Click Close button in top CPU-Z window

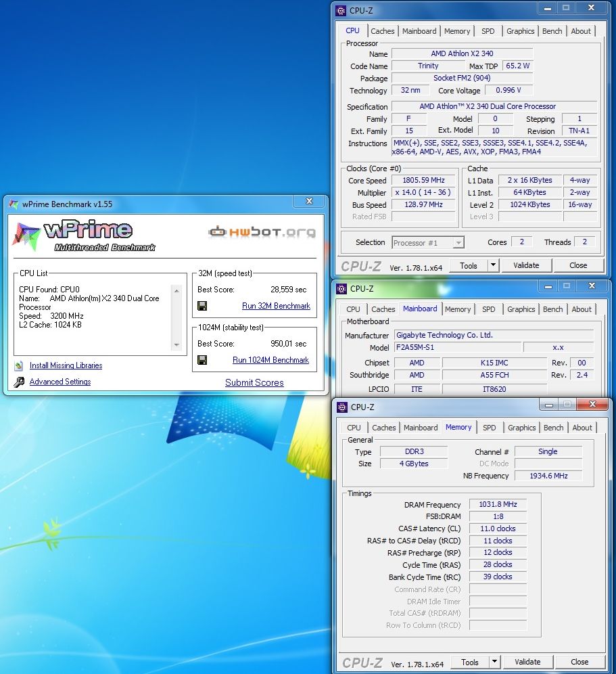(x=578, y=265)
